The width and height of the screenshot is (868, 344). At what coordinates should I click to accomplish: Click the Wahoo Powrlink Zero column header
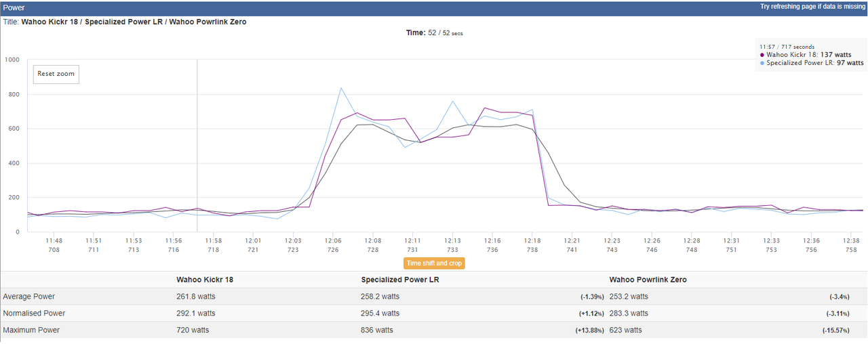(x=648, y=279)
